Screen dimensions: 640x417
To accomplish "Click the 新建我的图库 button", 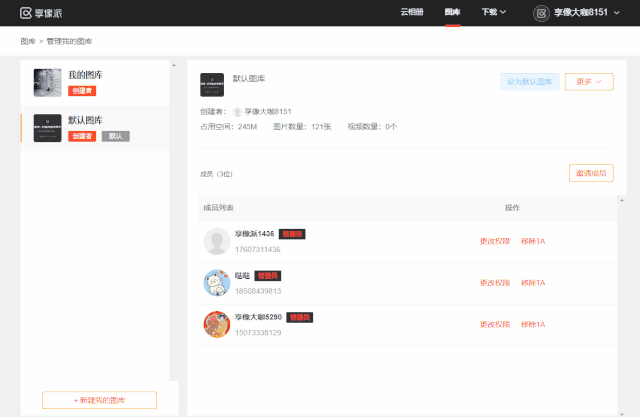I will coord(99,400).
